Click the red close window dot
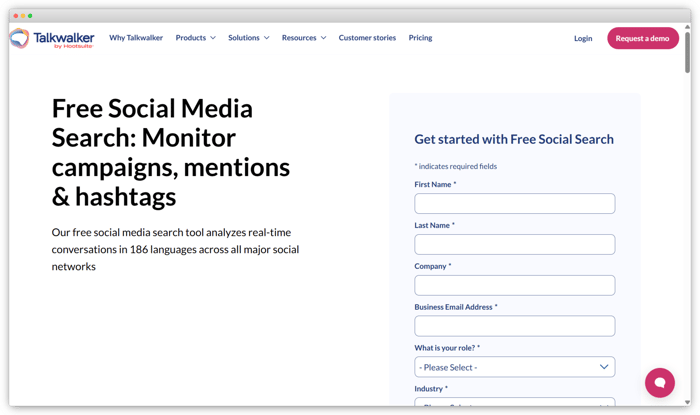The height and width of the screenshot is (415, 700). click(14, 16)
